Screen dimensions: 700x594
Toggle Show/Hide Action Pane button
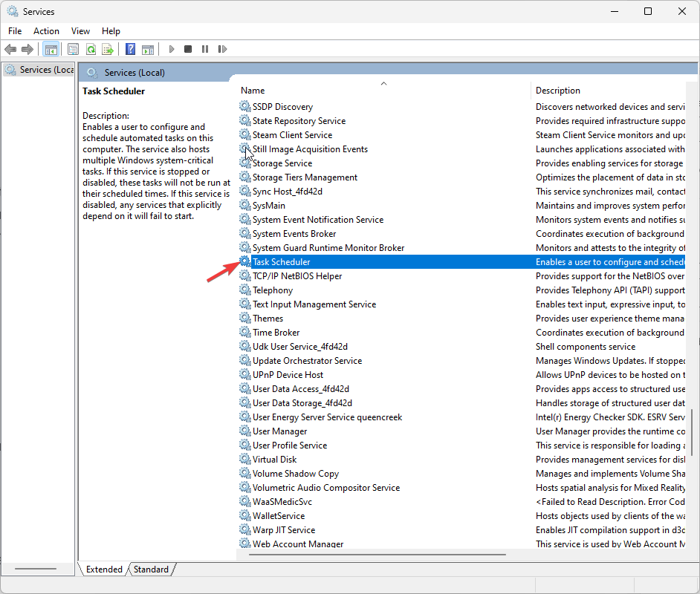tap(148, 50)
